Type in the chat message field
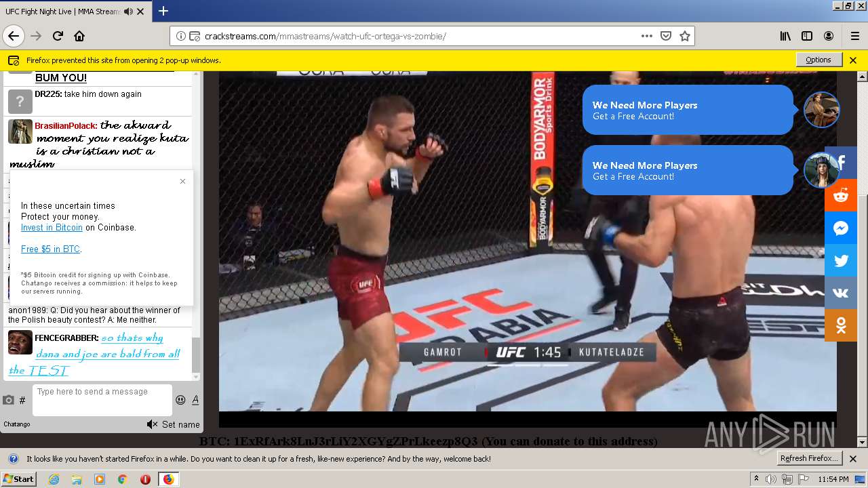 [102, 400]
